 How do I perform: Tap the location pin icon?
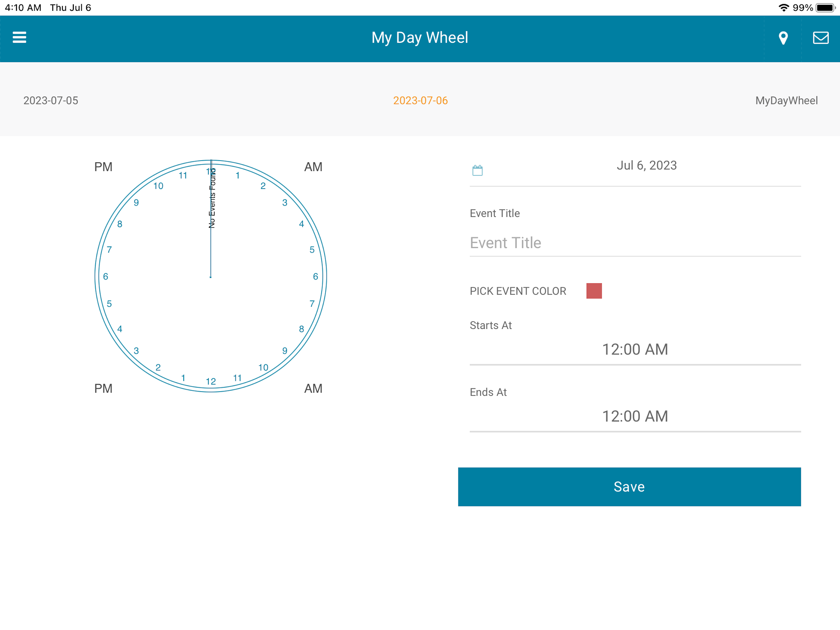click(x=783, y=38)
